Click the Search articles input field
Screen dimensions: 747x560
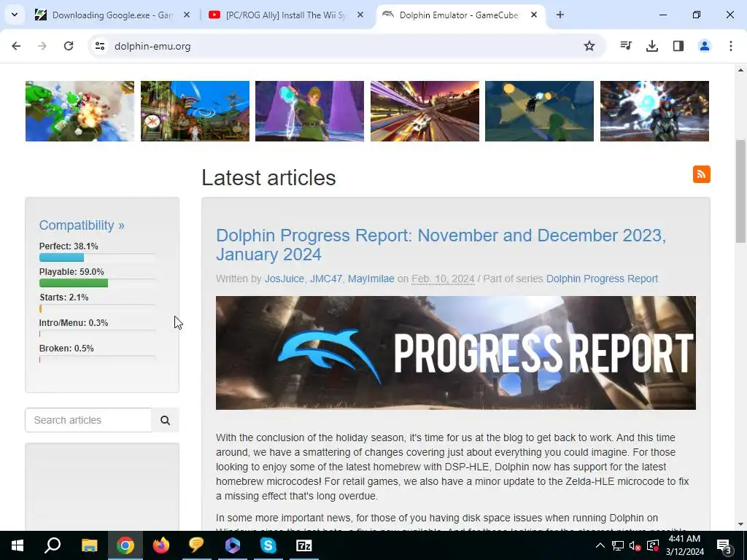[x=88, y=420]
